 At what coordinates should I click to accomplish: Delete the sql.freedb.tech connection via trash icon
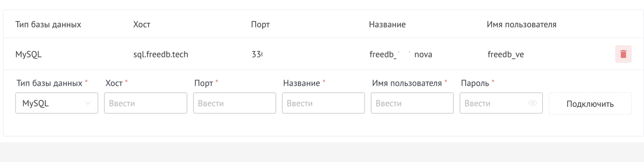tap(623, 54)
